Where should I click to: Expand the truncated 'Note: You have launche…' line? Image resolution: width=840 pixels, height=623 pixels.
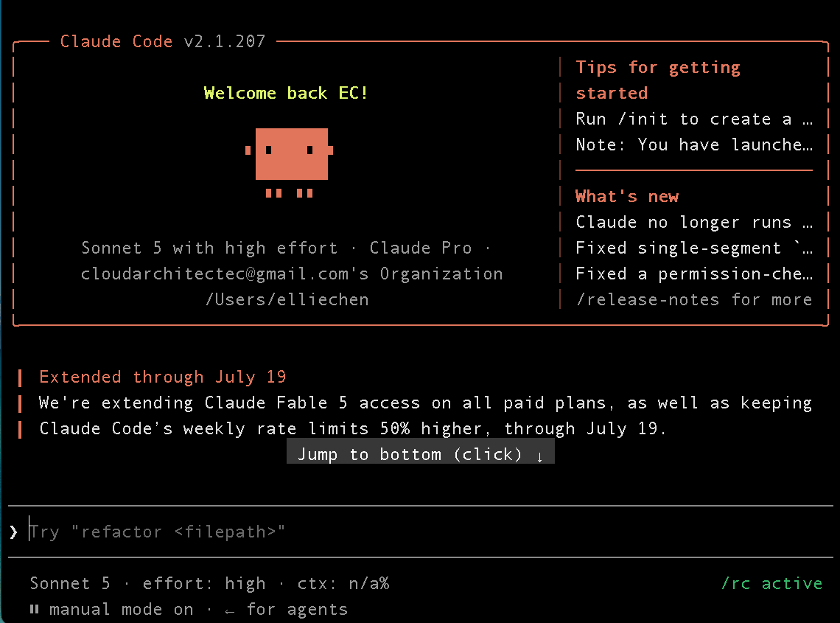(x=694, y=145)
